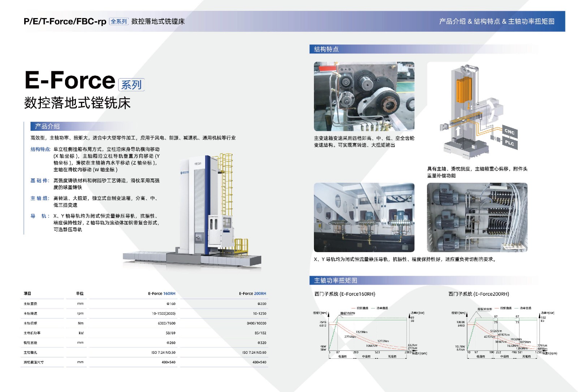
Task: Select the 产品介绍 section header
Action: pos(47,126)
